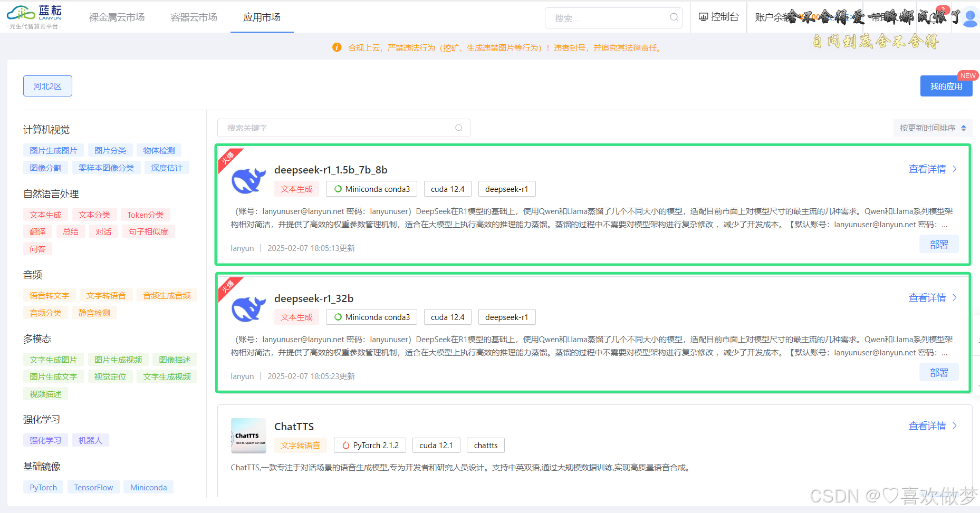Filter by 问答 tag

click(37, 249)
